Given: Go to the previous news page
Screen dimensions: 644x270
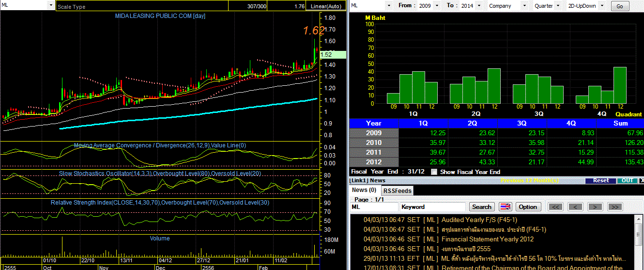Looking at the screenshot, I should click(575, 207).
